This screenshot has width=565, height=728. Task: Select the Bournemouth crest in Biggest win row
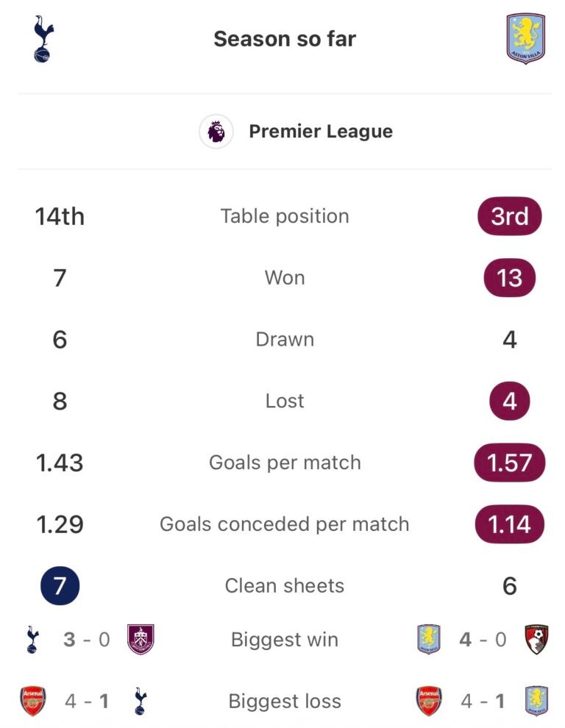point(537,639)
